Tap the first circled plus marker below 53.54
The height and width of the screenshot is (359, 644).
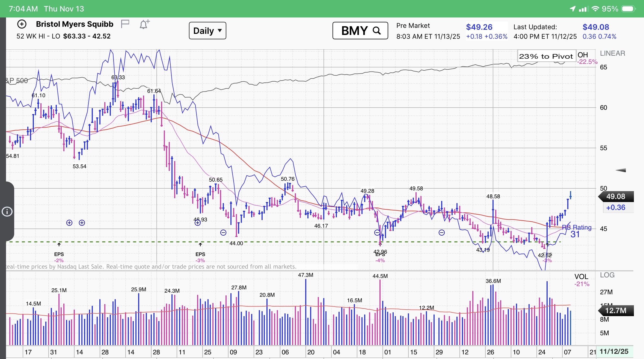tap(69, 223)
